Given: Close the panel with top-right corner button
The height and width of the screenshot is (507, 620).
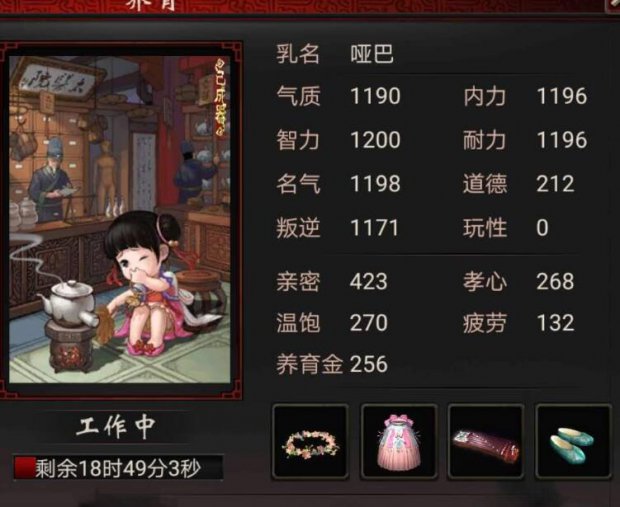Looking at the screenshot, I should pyautogui.click(x=613, y=6).
